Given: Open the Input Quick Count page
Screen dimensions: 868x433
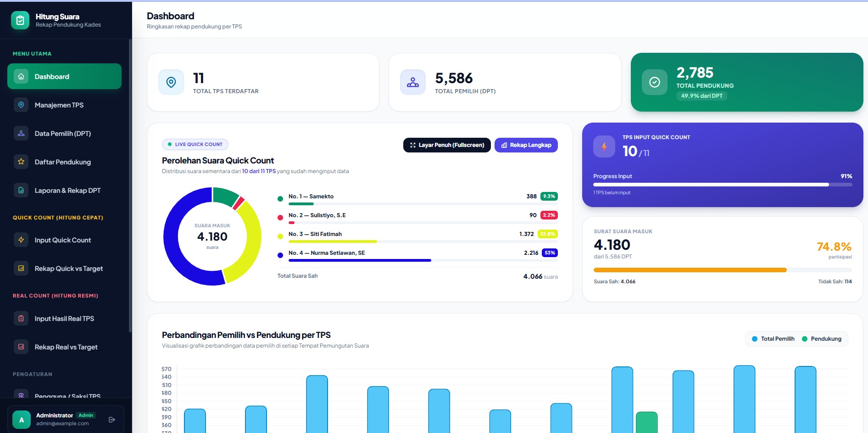Looking at the screenshot, I should (64, 240).
